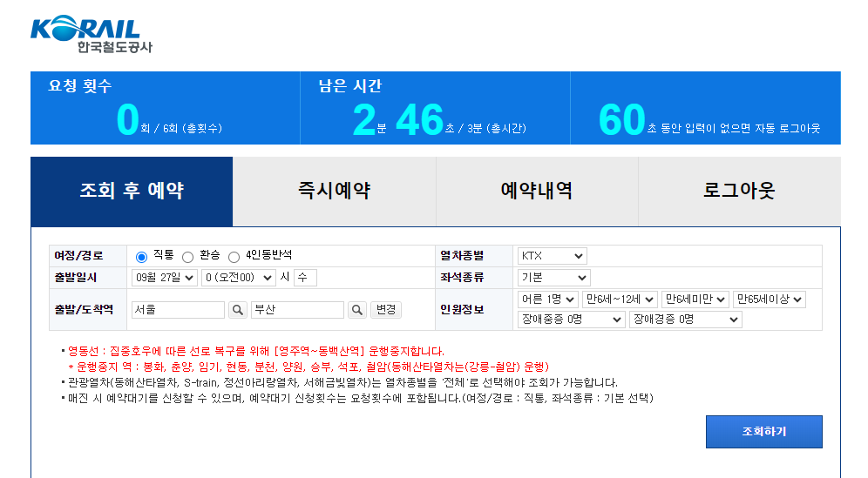Switch to the 예약내역 tab
This screenshot has width=868, height=478.
537,192
